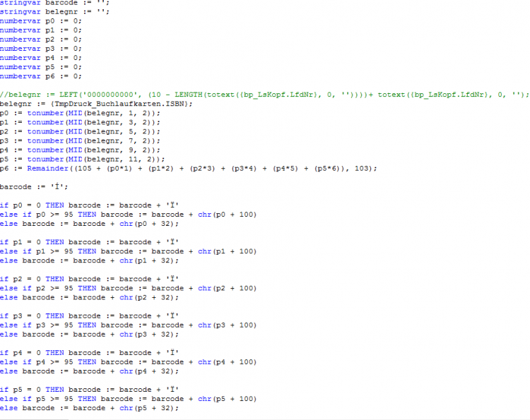Image resolution: width=530 pixels, height=420 pixels.
Task: Click the last line with 'chr(p5 + 32)'
Action: (x=89, y=408)
